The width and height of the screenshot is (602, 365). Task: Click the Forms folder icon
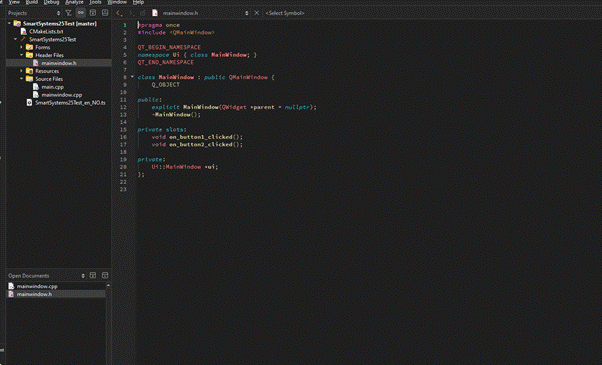(x=29, y=47)
